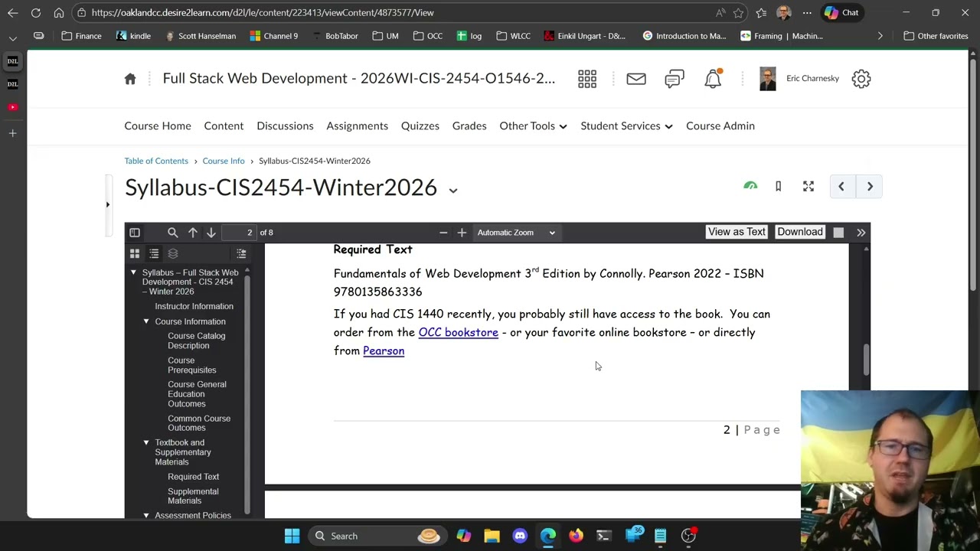Image resolution: width=980 pixels, height=551 pixels.
Task: Click the Full Stack Web Development course title
Action: click(359, 78)
